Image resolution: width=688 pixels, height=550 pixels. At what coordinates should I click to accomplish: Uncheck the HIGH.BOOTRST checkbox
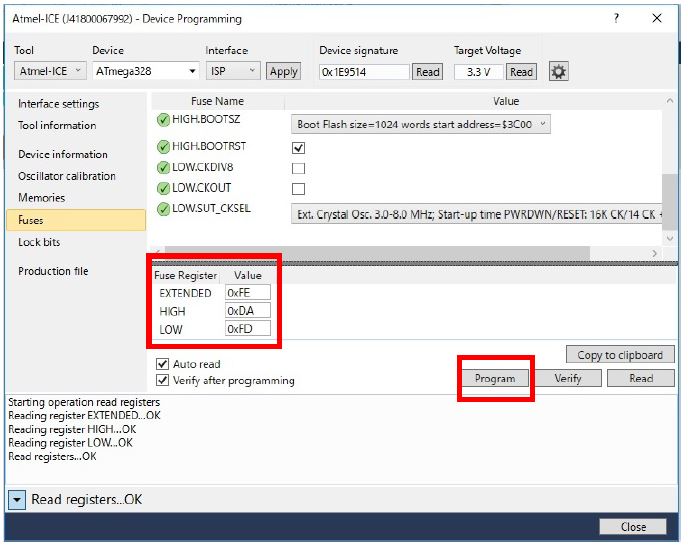pos(298,147)
